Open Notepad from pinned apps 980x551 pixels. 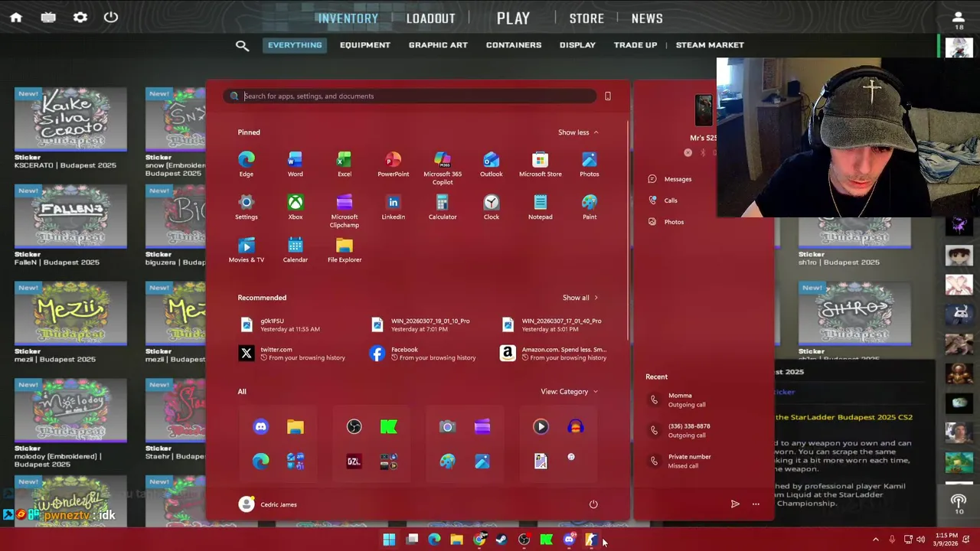click(541, 207)
